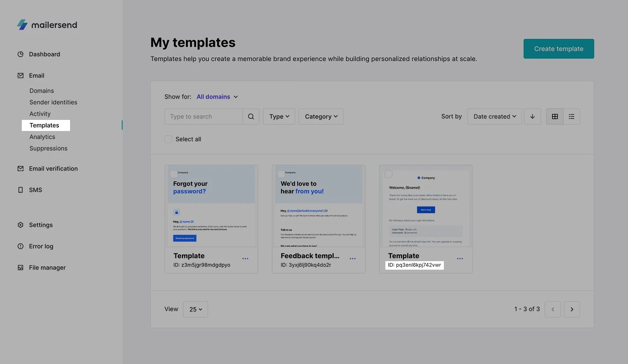Open the All domains filter link
The width and height of the screenshot is (628, 364).
coord(217,97)
